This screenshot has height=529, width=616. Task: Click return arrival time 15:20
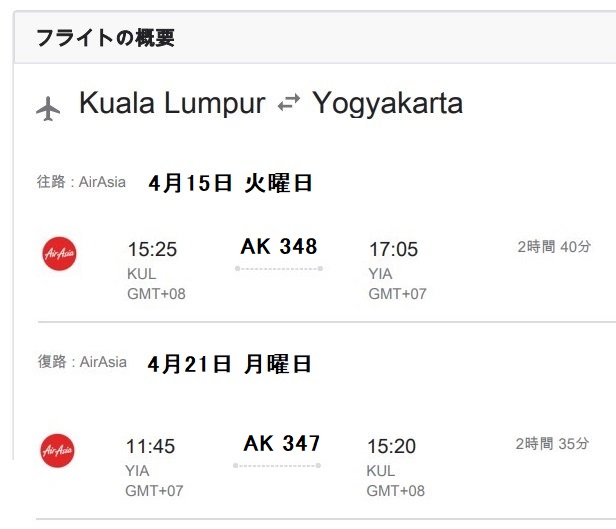(x=392, y=446)
